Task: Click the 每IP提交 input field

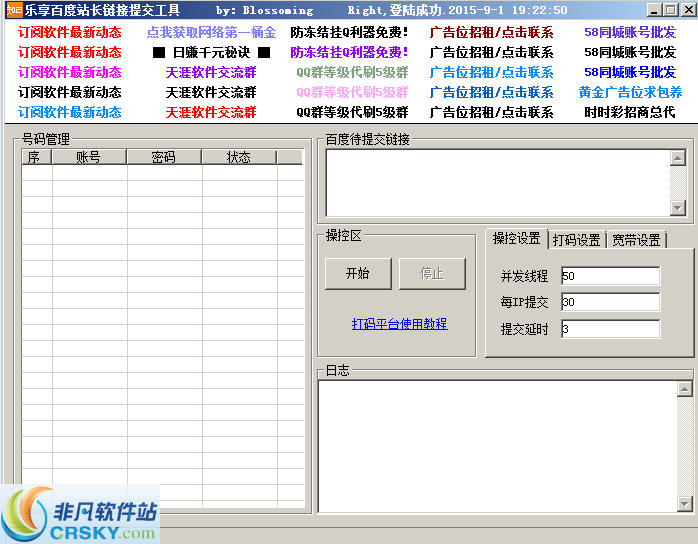Action: click(x=610, y=302)
